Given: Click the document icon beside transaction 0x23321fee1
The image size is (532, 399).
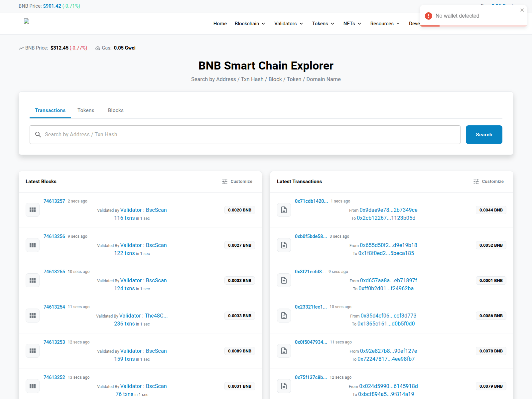Looking at the screenshot, I should click(x=284, y=316).
